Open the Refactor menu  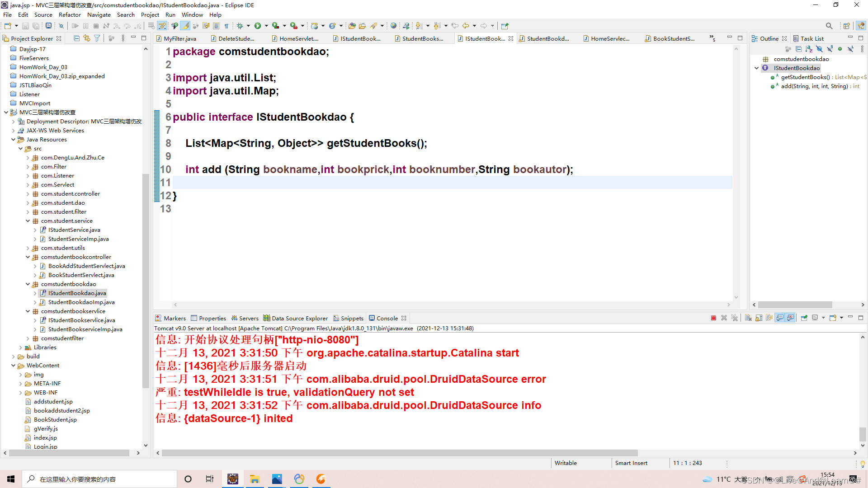pyautogui.click(x=70, y=14)
